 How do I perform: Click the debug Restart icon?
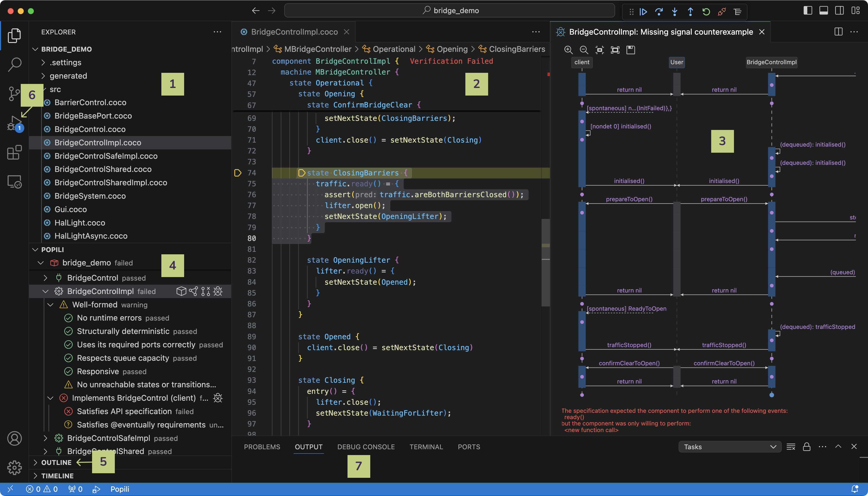click(706, 12)
